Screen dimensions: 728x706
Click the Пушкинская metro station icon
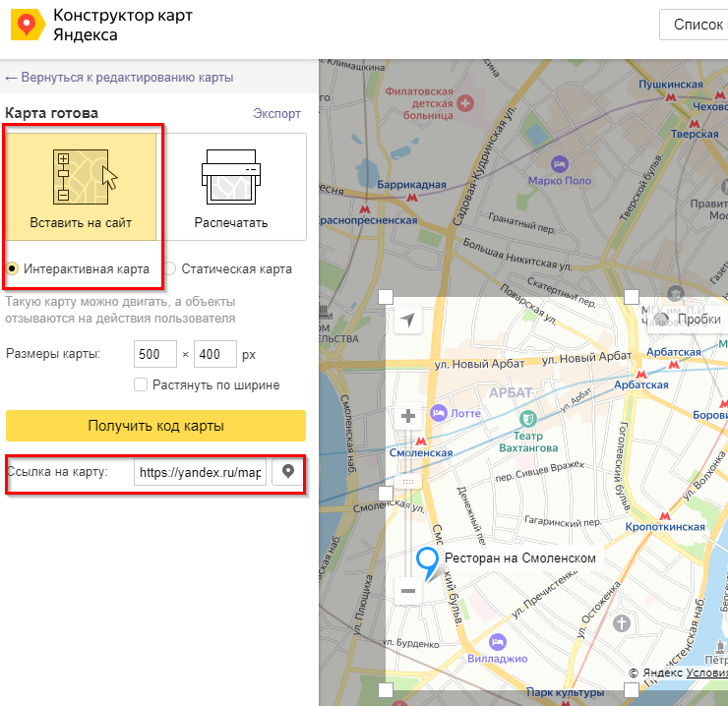[670, 97]
